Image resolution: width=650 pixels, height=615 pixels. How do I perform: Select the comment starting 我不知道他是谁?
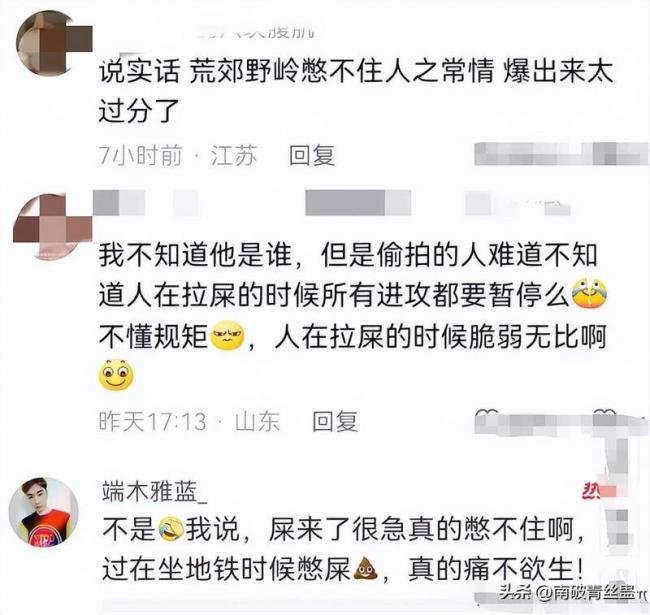(352, 316)
